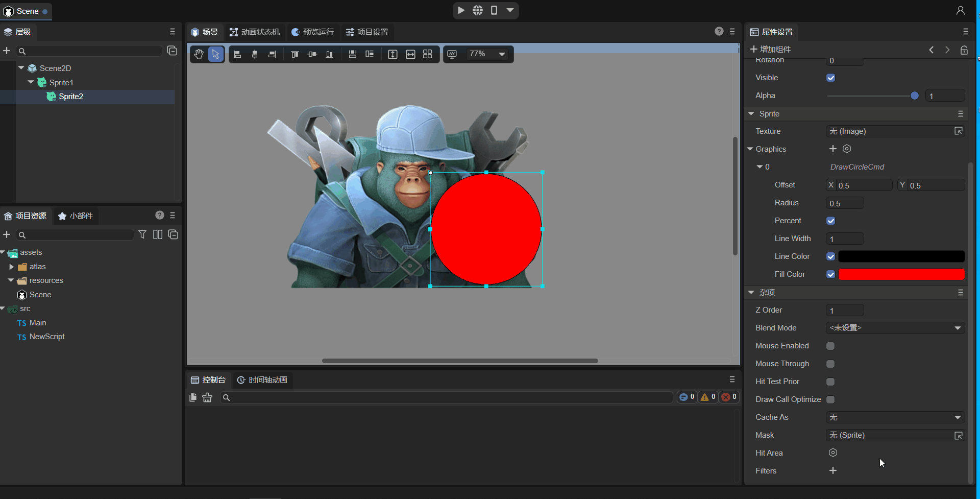Select the hand pan tool
Viewport: 980px width, 499px height.
[x=199, y=54]
